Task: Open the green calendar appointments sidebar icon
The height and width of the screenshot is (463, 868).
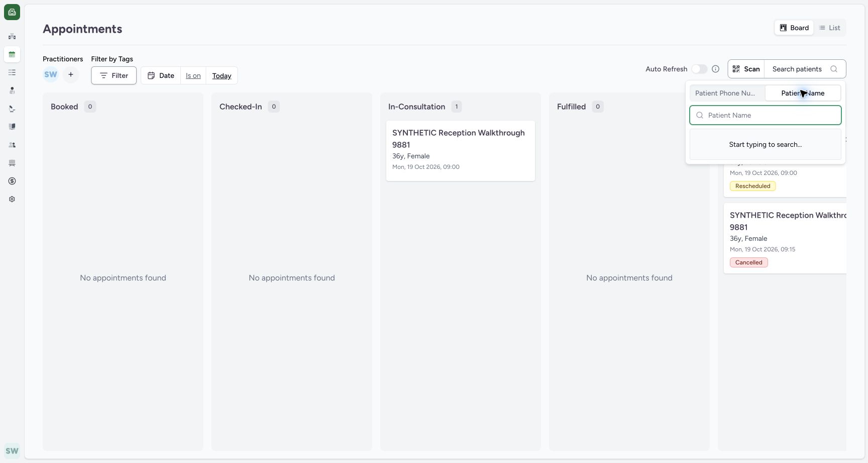Action: (x=12, y=54)
